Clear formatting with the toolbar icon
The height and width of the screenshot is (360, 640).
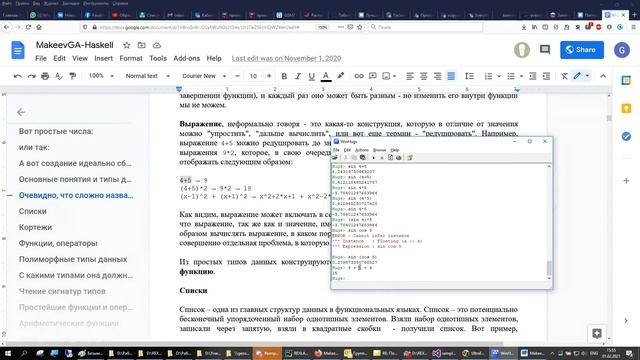(x=564, y=76)
